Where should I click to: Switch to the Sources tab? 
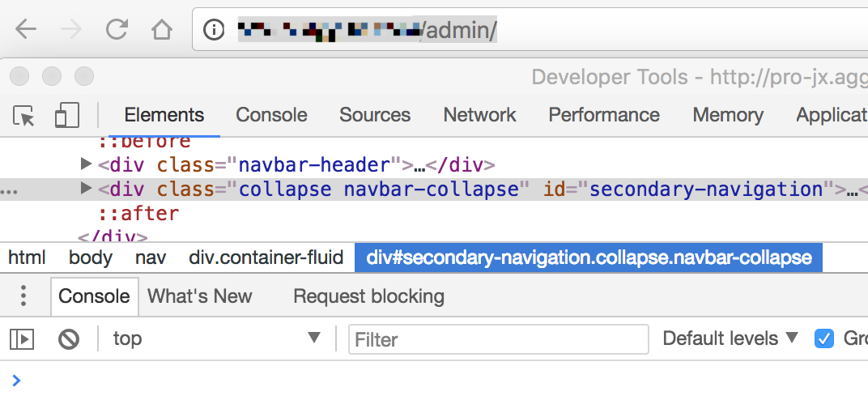pos(375,115)
